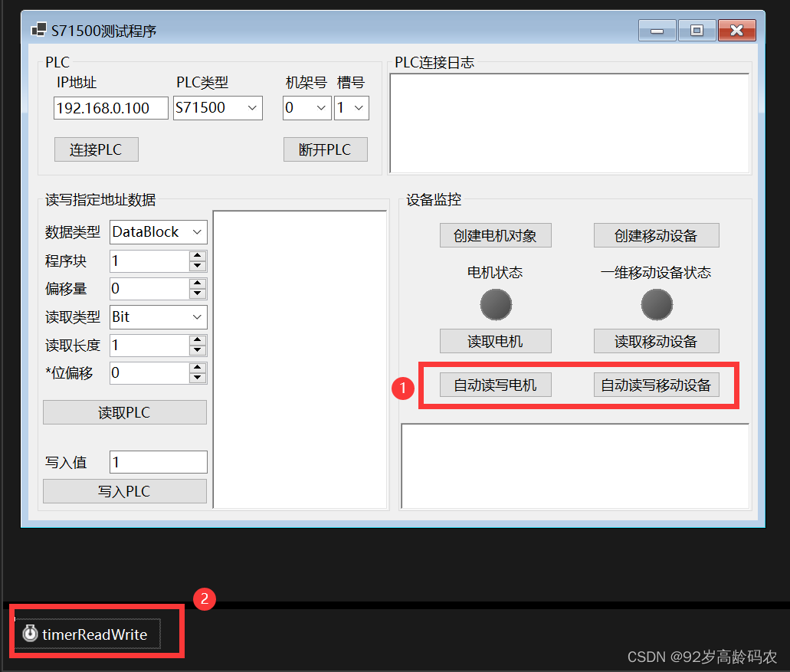Click the 连接PLC button
The width and height of the screenshot is (790, 672).
(97, 149)
